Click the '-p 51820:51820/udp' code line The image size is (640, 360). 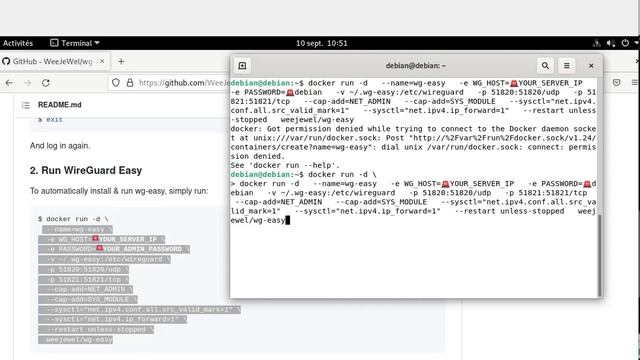(84, 269)
